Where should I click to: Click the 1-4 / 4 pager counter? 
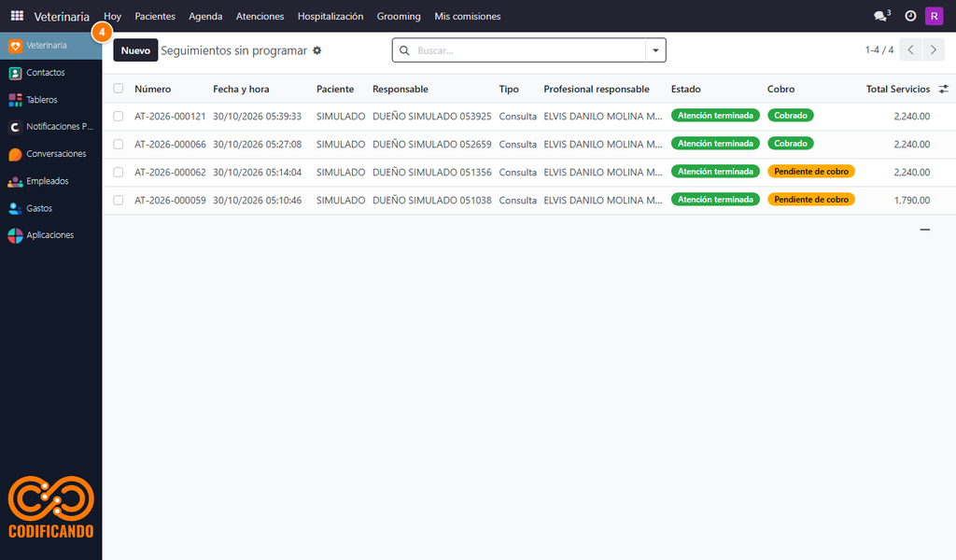point(879,50)
